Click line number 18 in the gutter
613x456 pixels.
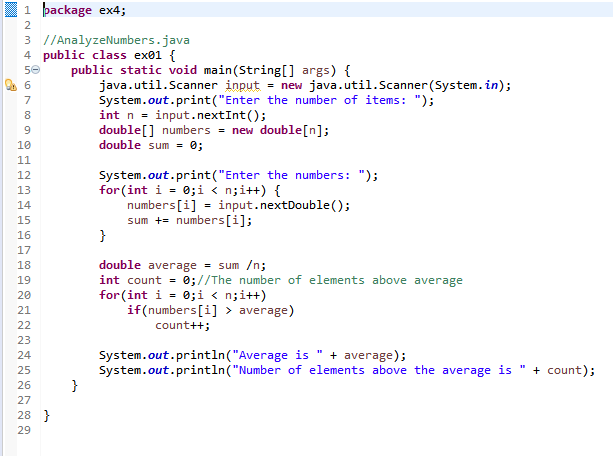[24, 265]
